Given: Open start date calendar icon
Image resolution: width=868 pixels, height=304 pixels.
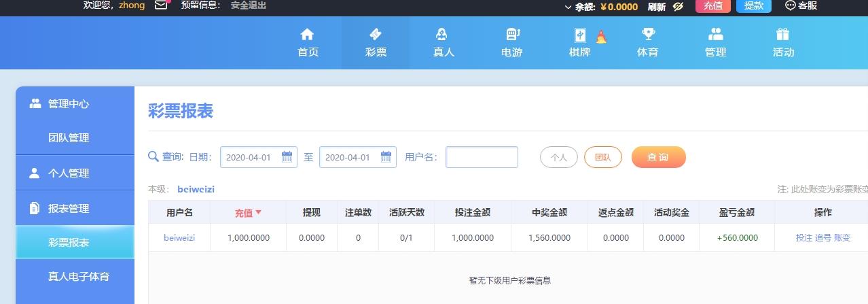Looking at the screenshot, I should pyautogui.click(x=287, y=157).
